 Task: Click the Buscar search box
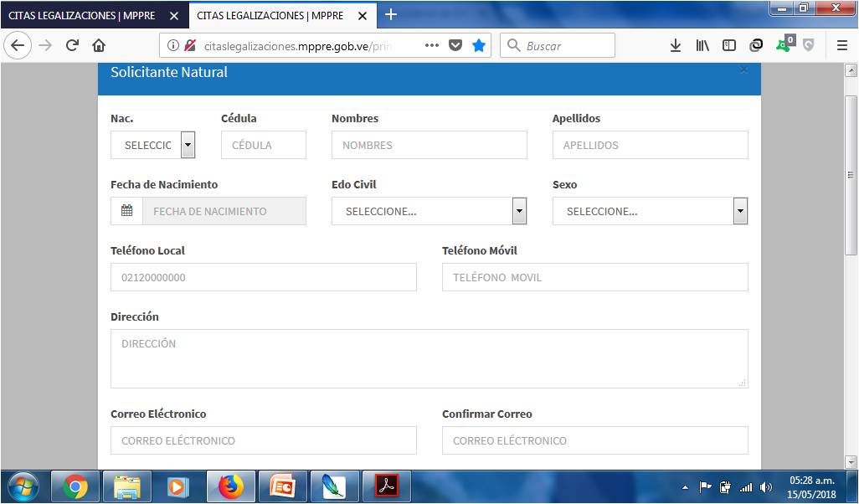557,45
